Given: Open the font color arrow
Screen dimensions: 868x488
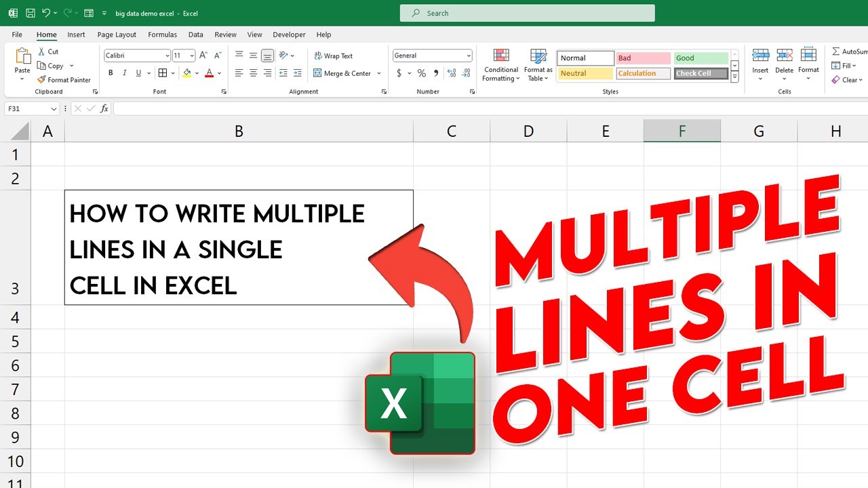Looking at the screenshot, I should coord(219,73).
